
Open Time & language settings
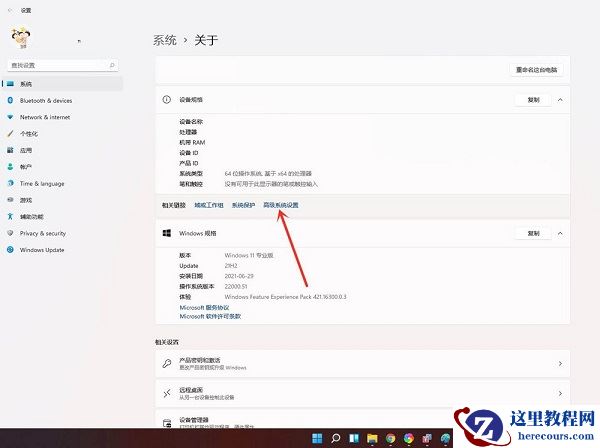36,184
